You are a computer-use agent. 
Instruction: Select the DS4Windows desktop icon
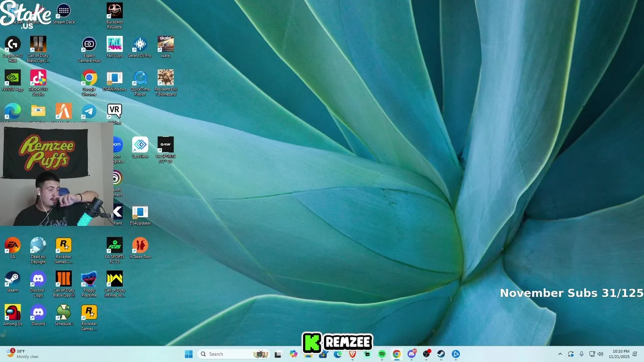click(x=114, y=81)
